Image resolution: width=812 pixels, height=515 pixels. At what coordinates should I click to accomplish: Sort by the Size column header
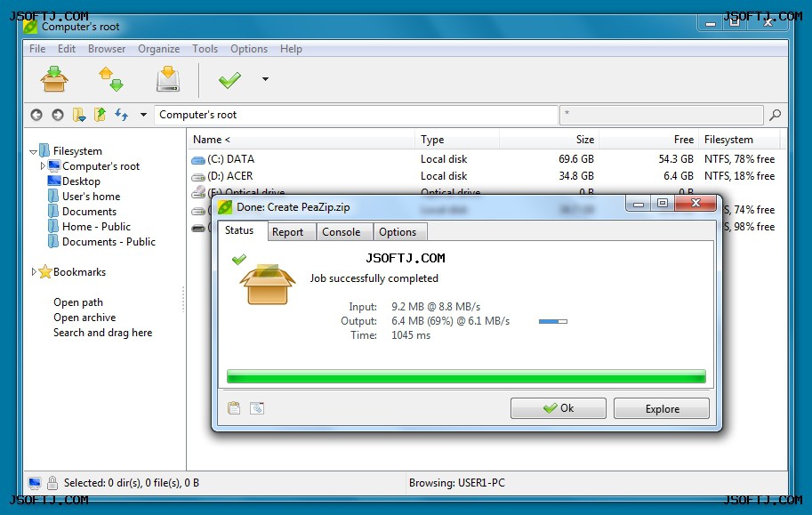tap(549, 140)
